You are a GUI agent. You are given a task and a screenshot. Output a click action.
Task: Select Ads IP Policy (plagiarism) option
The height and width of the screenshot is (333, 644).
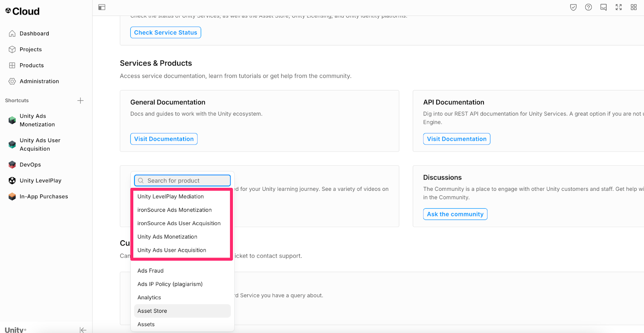click(x=182, y=284)
